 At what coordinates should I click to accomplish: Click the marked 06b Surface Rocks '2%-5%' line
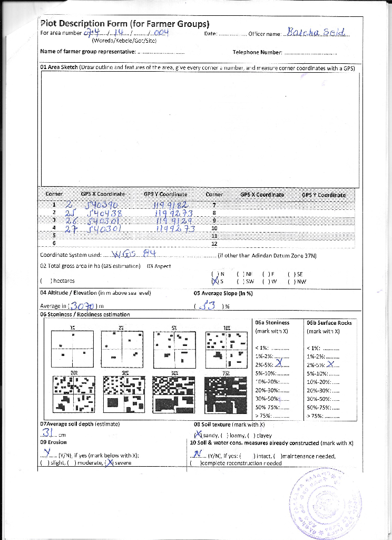323,365
